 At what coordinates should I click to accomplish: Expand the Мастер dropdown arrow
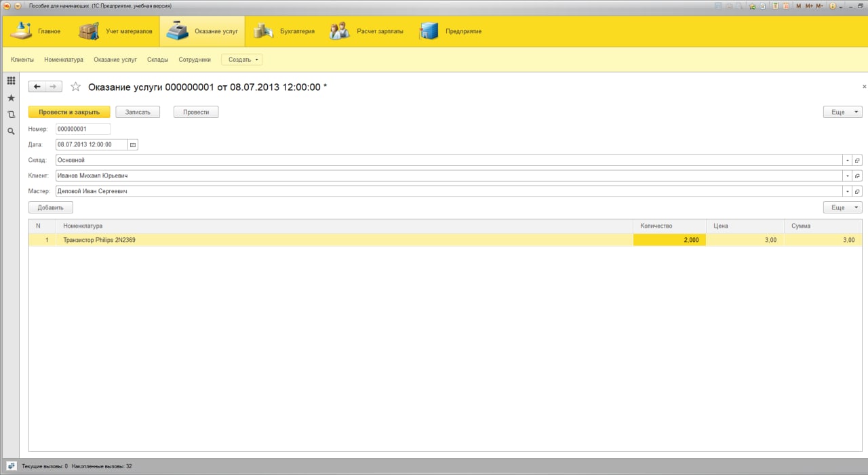tap(848, 191)
